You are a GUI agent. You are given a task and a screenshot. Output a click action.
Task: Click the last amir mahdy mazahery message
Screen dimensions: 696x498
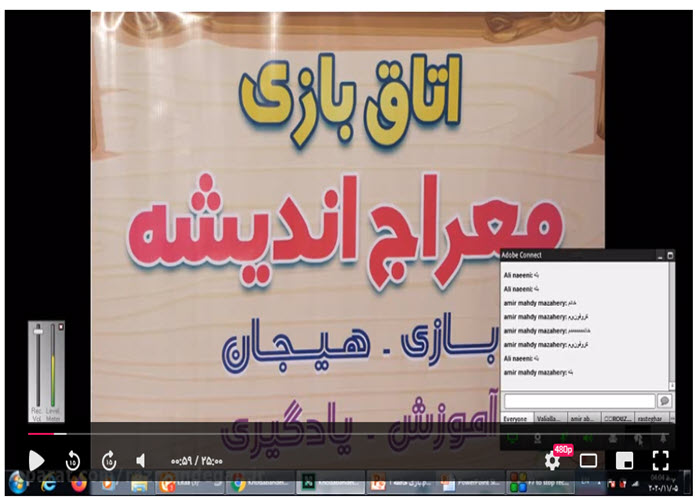[x=538, y=372]
